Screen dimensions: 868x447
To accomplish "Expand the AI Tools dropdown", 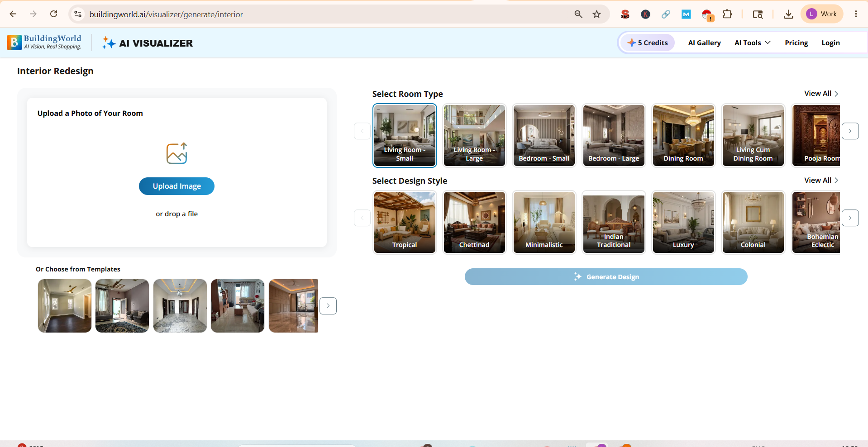I will tap(752, 43).
